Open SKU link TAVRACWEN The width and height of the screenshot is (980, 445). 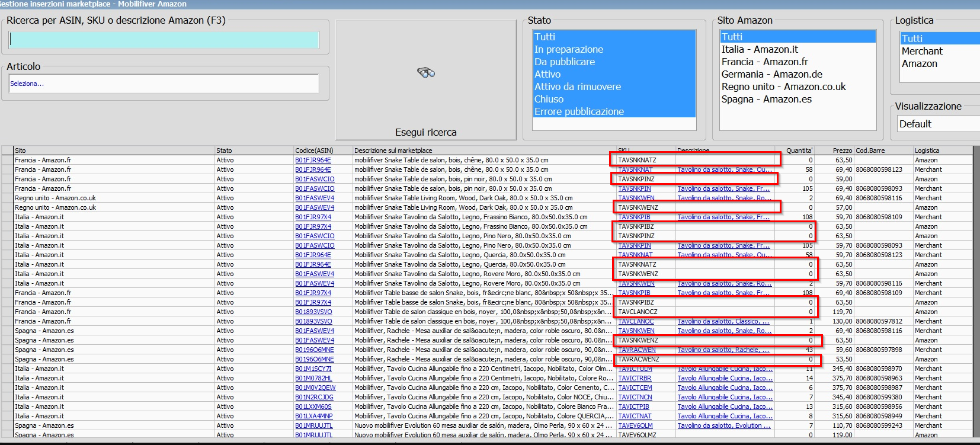click(x=636, y=350)
